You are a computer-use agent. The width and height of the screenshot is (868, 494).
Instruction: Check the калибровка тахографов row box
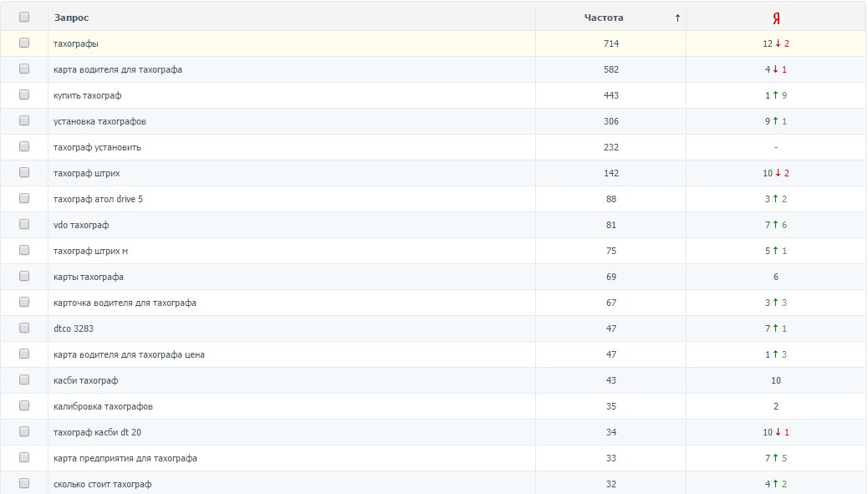tap(24, 405)
